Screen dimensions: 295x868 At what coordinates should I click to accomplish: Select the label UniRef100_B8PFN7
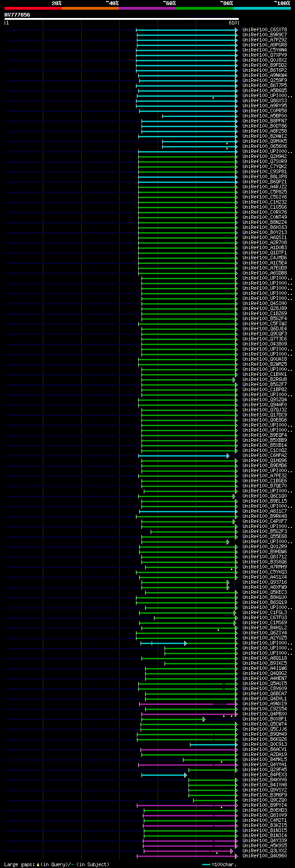265,121
